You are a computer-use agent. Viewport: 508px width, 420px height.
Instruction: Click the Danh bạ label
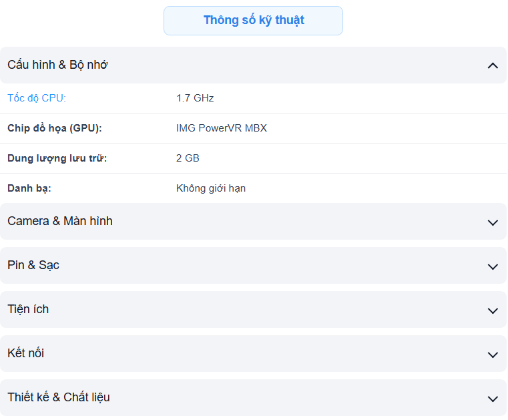pos(29,188)
